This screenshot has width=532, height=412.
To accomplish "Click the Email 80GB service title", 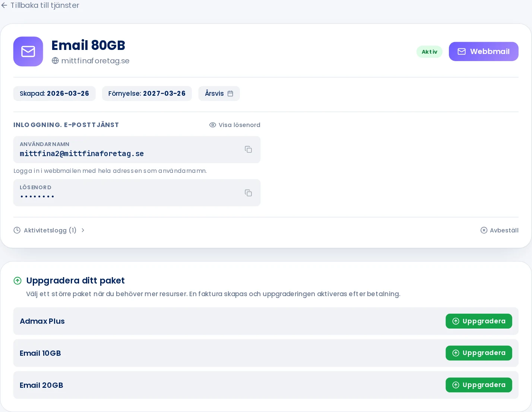I will [88, 45].
